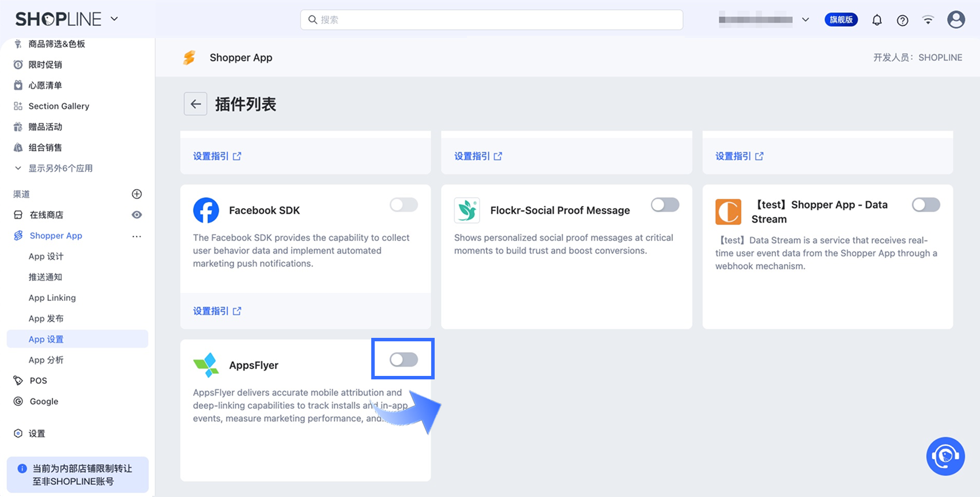Select App 设置 in the sidebar
Image resolution: width=980 pixels, height=497 pixels.
pos(77,339)
